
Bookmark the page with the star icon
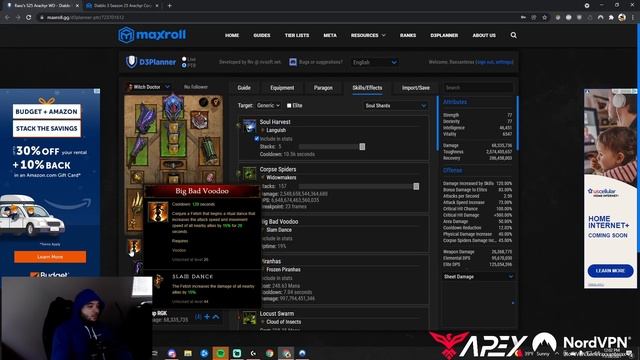[x=544, y=18]
